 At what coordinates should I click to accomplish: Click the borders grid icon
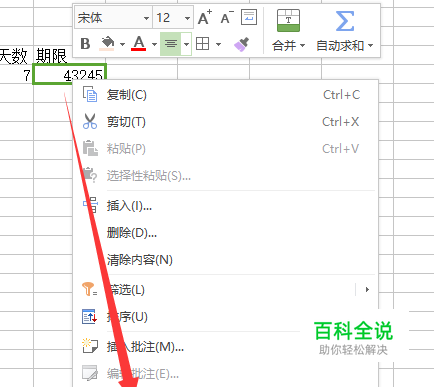click(x=202, y=44)
